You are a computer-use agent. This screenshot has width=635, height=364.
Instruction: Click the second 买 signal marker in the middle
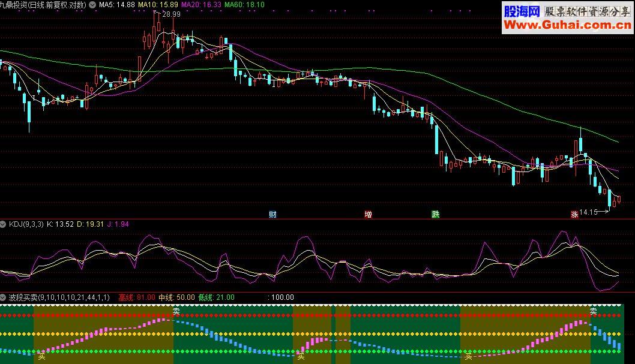(x=301, y=357)
